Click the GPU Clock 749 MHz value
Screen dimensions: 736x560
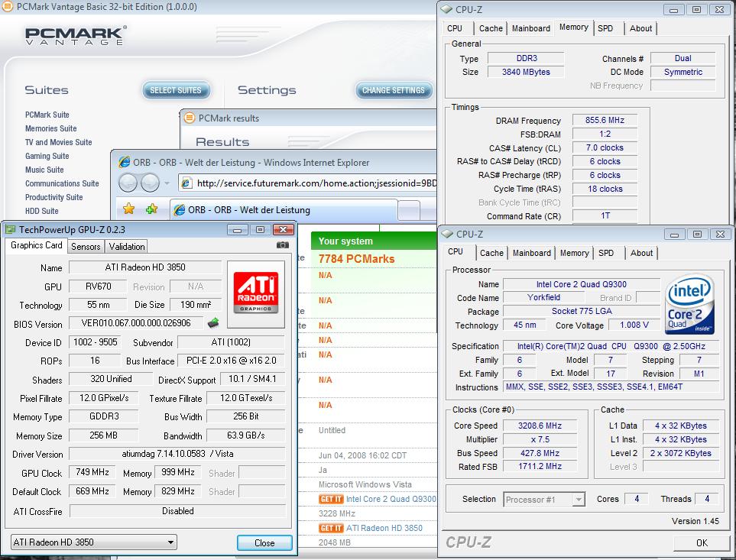click(92, 472)
